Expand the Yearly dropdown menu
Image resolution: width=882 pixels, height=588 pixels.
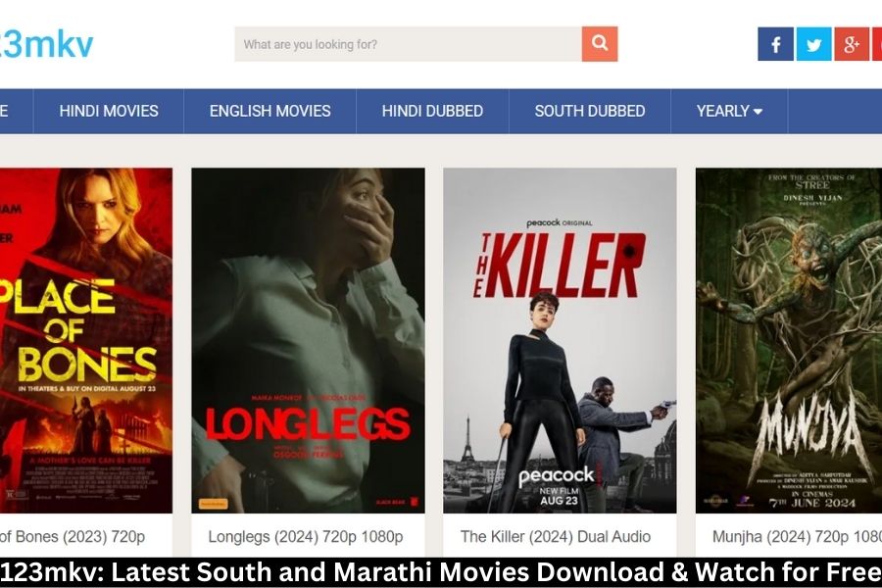tap(729, 111)
